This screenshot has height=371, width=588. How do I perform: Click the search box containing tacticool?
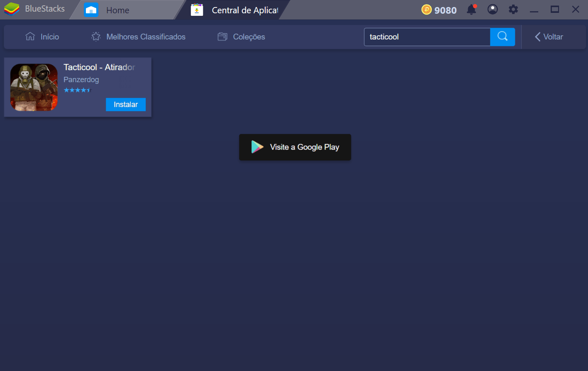coord(427,37)
